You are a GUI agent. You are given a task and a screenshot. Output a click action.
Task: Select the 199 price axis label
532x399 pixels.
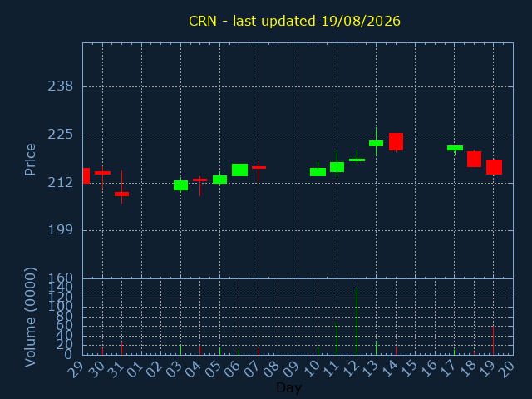tap(61, 230)
